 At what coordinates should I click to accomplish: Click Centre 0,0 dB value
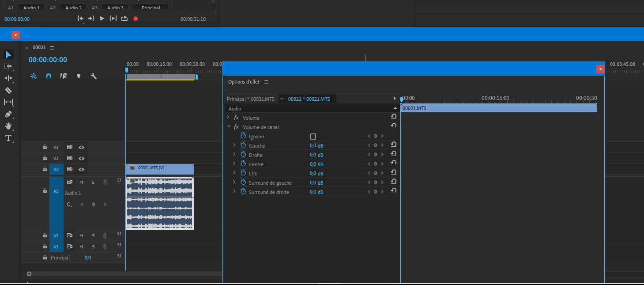click(x=316, y=164)
